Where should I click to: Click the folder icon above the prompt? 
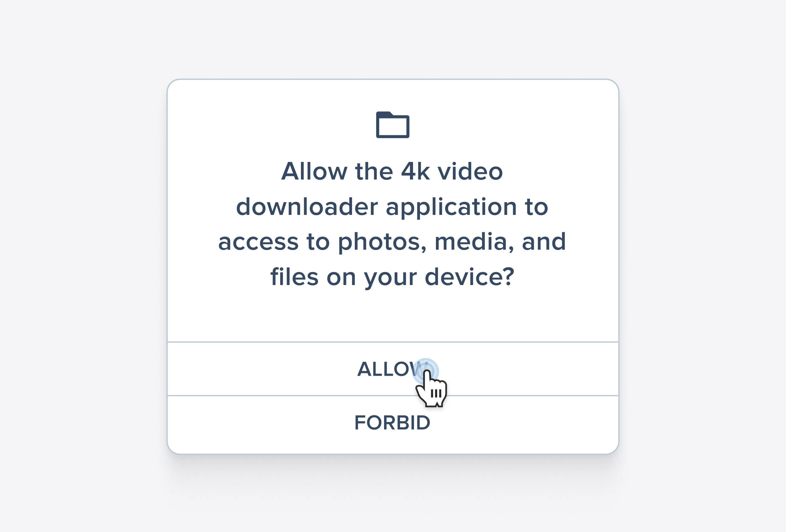point(393,125)
